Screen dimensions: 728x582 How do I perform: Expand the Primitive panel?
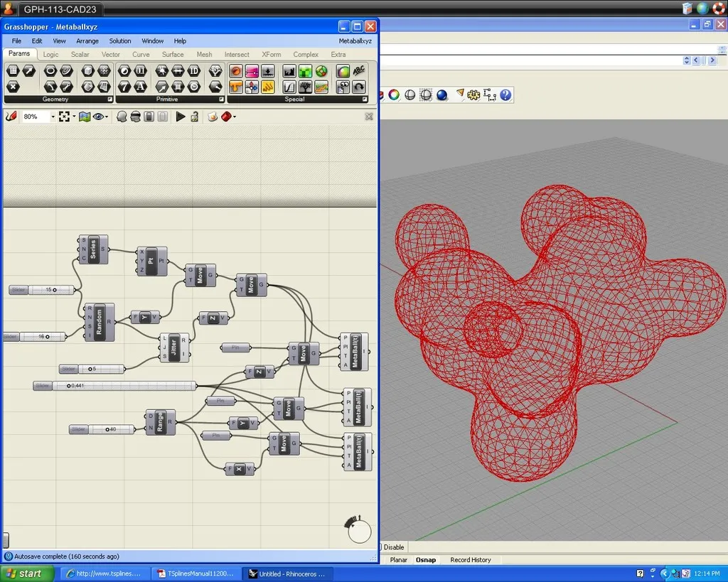point(222,99)
